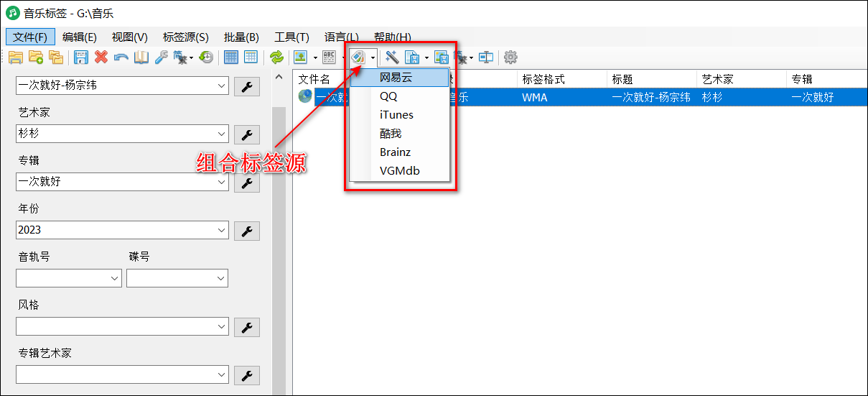868x396 pixels.
Task: Click the open folder icon in toolbar
Action: [x=15, y=57]
